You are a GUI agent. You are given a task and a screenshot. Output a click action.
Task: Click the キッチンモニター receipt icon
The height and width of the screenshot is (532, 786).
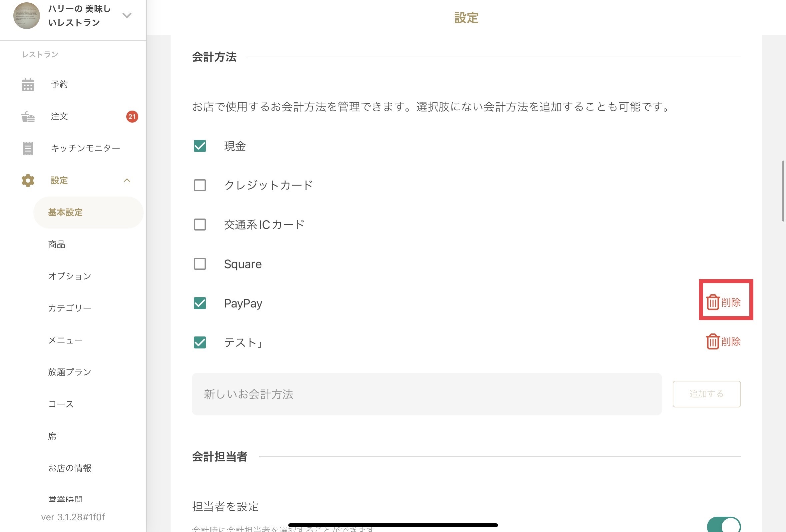tap(28, 149)
